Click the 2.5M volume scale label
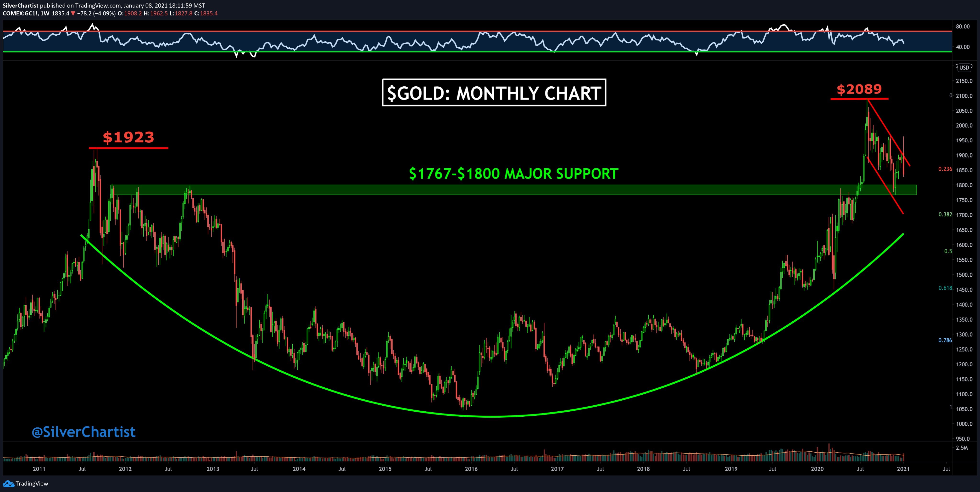980x492 pixels. (x=962, y=448)
